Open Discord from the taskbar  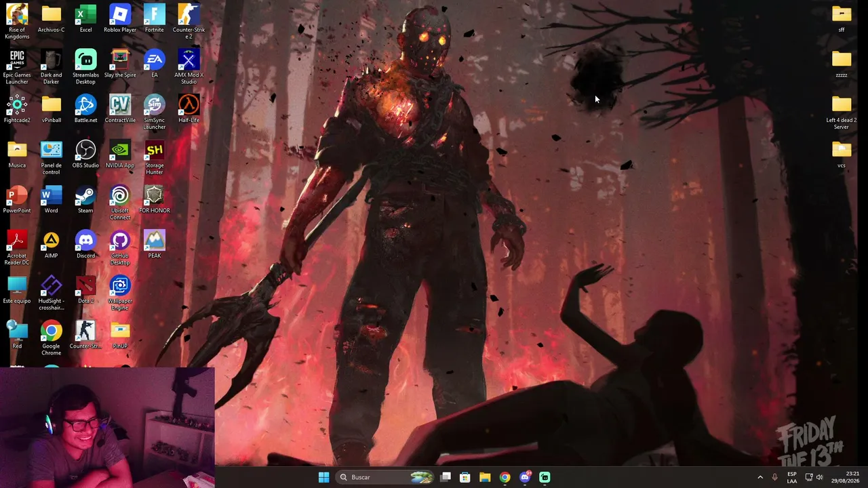tap(525, 477)
